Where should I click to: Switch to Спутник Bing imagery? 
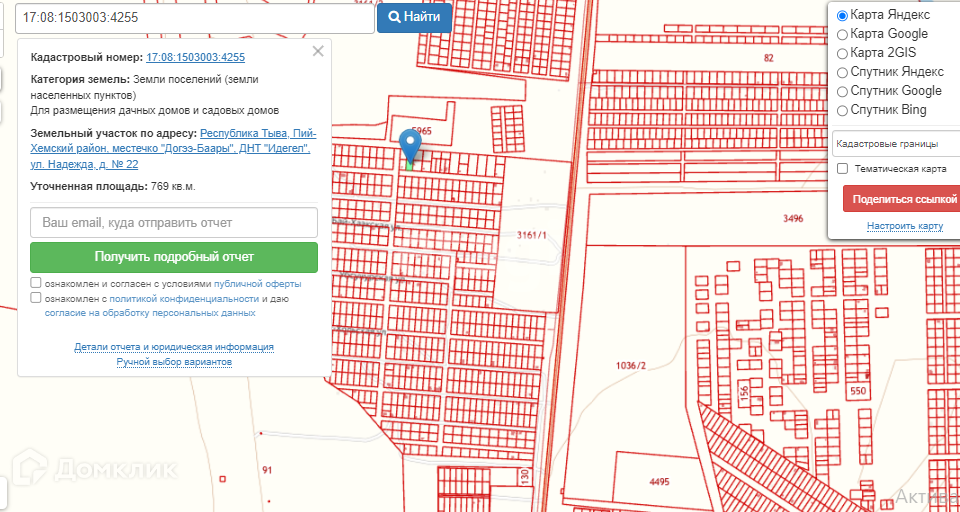(x=842, y=110)
